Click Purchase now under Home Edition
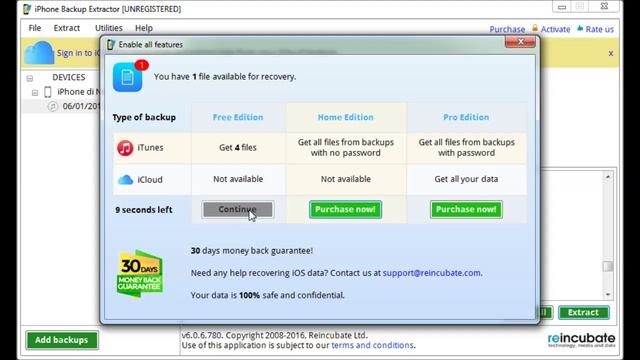This screenshot has height=360, width=640. click(345, 209)
